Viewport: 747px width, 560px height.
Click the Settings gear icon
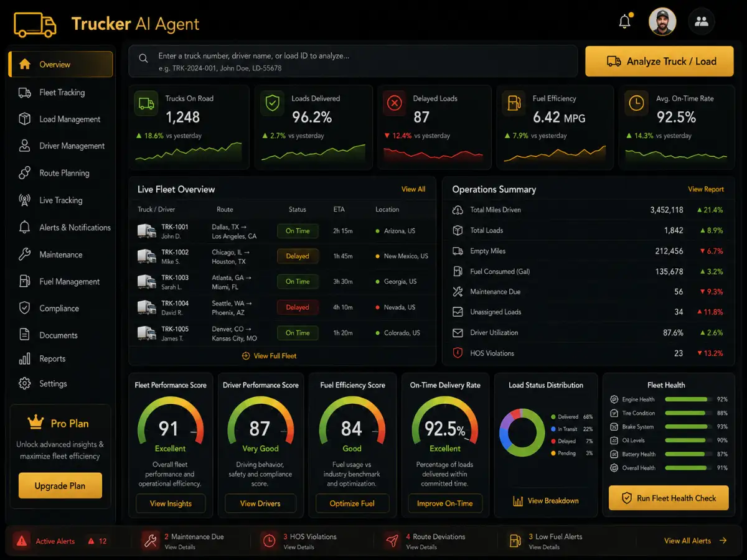[25, 383]
